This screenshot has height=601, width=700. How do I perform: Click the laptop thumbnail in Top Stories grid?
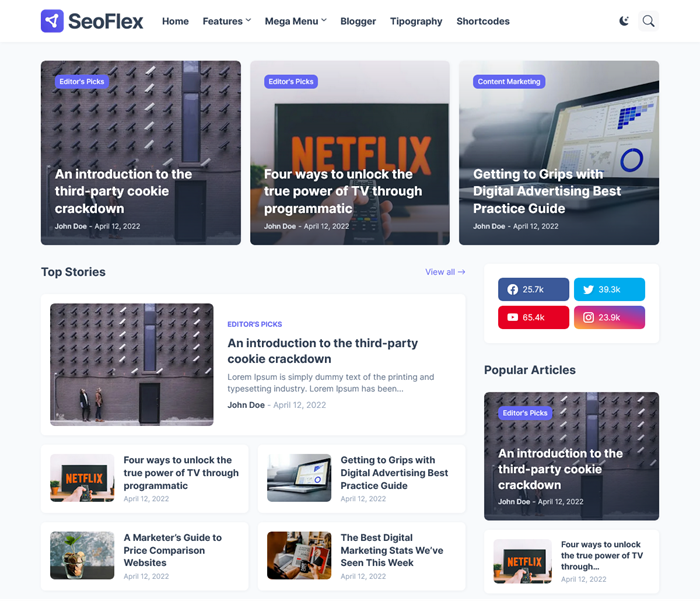pos(299,478)
